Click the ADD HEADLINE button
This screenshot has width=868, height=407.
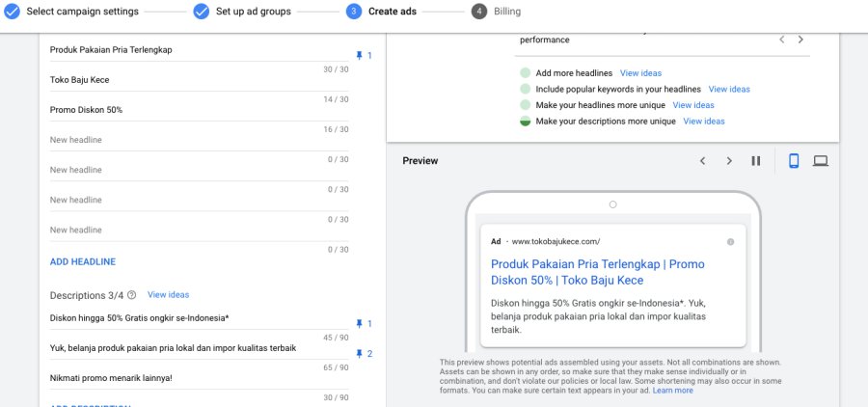coord(83,262)
